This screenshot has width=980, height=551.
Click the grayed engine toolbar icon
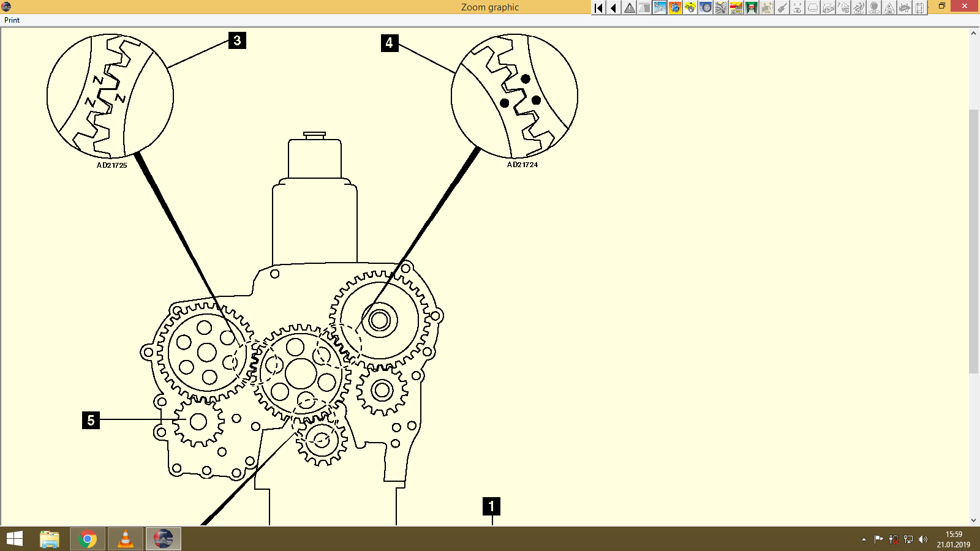[x=766, y=8]
